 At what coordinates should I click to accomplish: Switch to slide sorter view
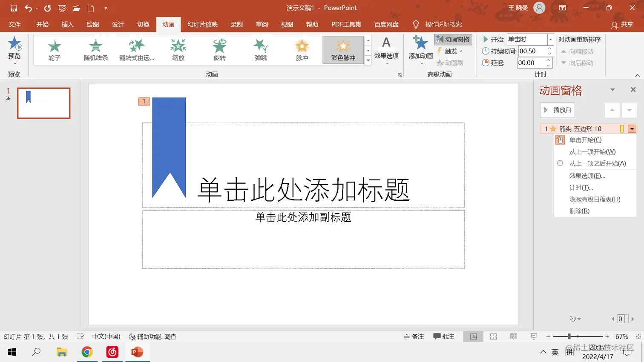pos(494,336)
